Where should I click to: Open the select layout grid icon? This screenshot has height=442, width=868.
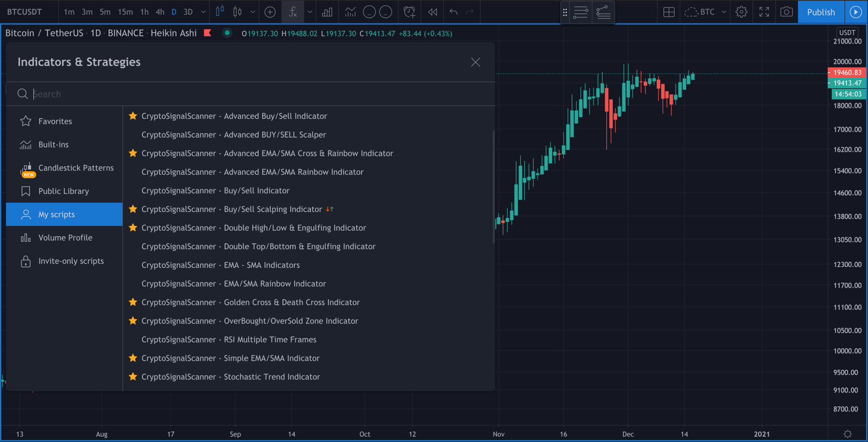[669, 12]
